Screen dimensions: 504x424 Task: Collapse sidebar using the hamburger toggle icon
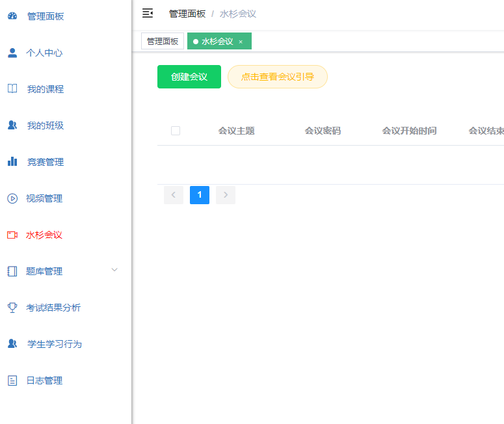pos(148,13)
